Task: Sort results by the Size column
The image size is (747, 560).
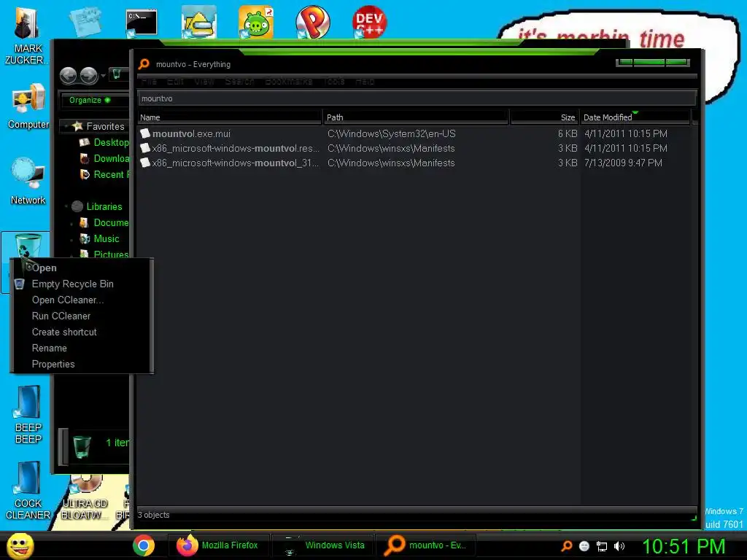Action: (544, 117)
